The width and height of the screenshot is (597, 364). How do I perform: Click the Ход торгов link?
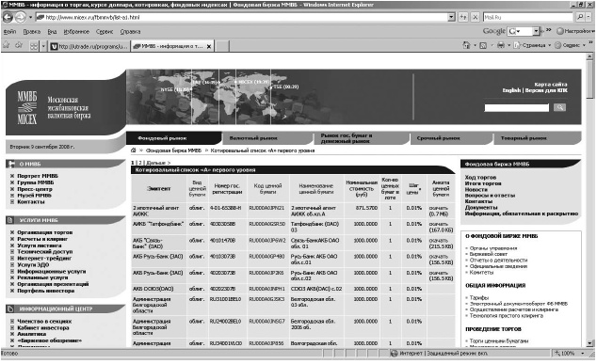click(480, 177)
